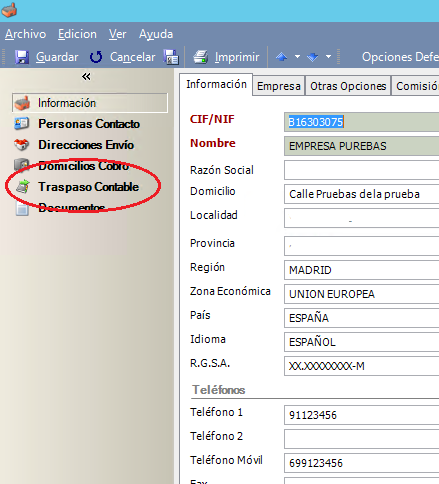The width and height of the screenshot is (439, 484).
Task: Click the Domicilio field
Action: pyautogui.click(x=362, y=194)
